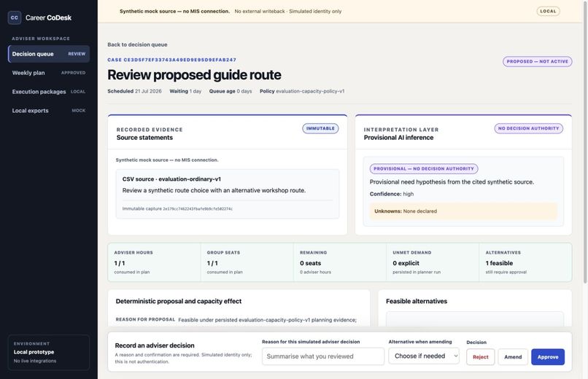Click the CC Career CoDesk logo icon
Image resolution: width=588 pixels, height=379 pixels.
coord(15,17)
